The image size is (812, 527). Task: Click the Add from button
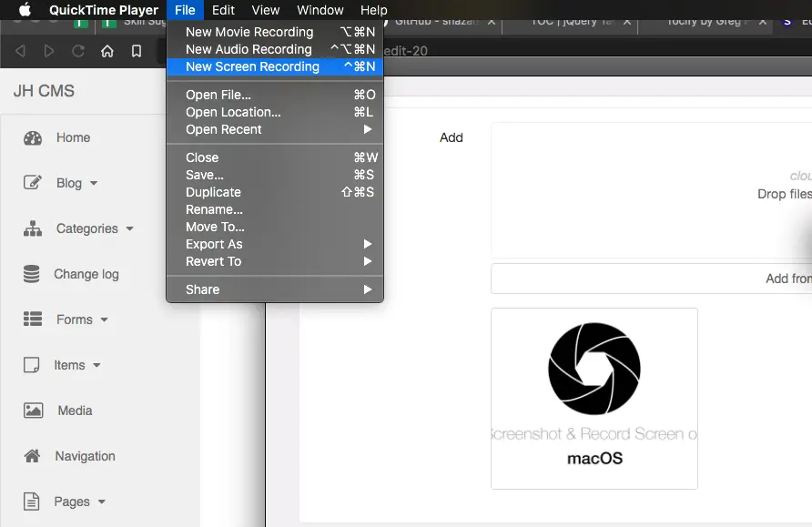[x=652, y=279]
